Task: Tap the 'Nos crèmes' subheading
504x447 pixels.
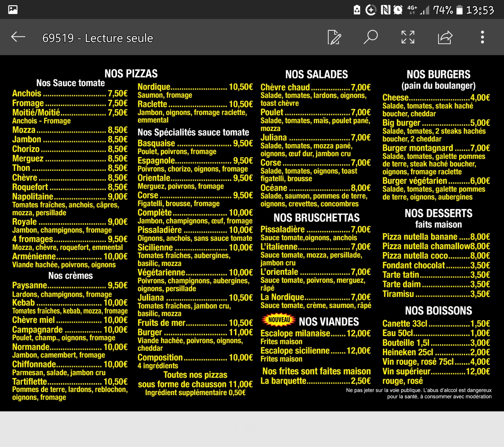Action: pos(71,276)
